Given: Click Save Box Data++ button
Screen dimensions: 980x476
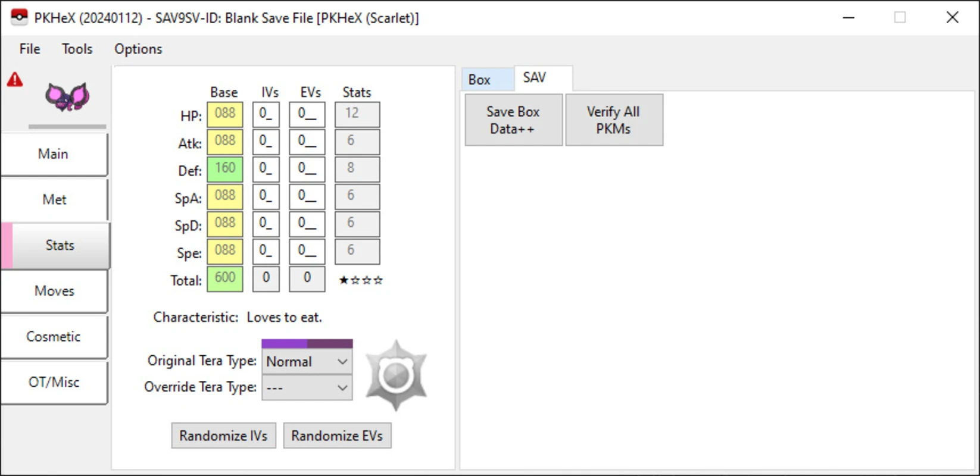Looking at the screenshot, I should click(x=513, y=120).
